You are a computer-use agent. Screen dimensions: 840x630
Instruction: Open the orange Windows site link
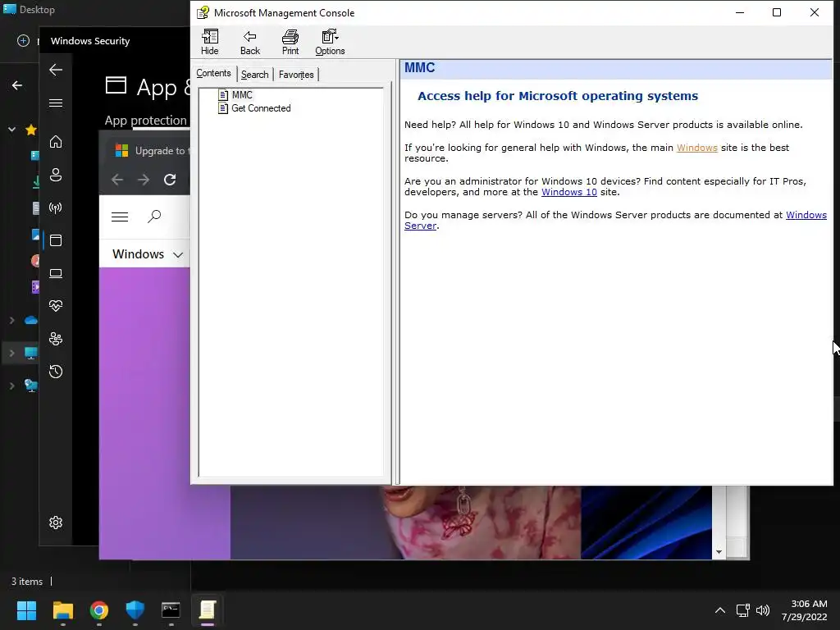tap(697, 148)
